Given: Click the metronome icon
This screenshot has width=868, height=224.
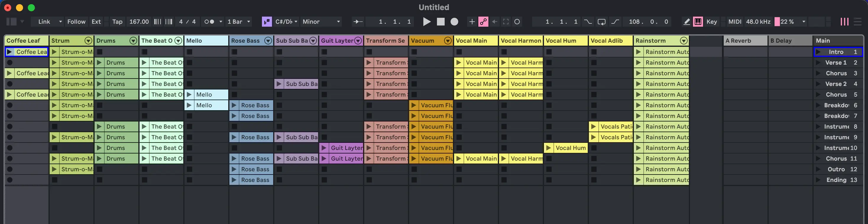Looking at the screenshot, I should point(209,22).
